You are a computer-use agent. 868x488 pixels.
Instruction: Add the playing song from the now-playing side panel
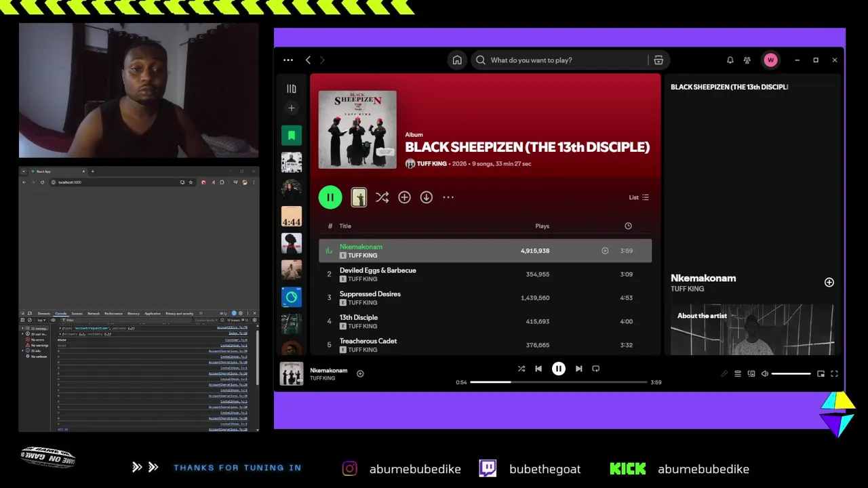(x=829, y=283)
